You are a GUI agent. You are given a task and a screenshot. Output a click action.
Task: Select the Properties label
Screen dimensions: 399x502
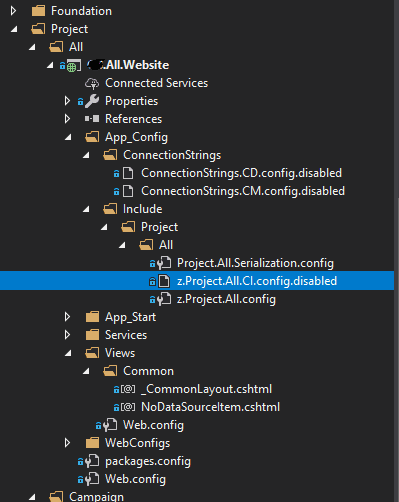[x=131, y=101]
